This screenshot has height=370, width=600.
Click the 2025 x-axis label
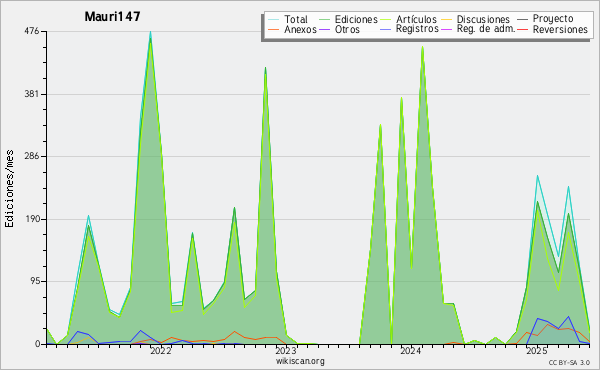tap(536, 351)
